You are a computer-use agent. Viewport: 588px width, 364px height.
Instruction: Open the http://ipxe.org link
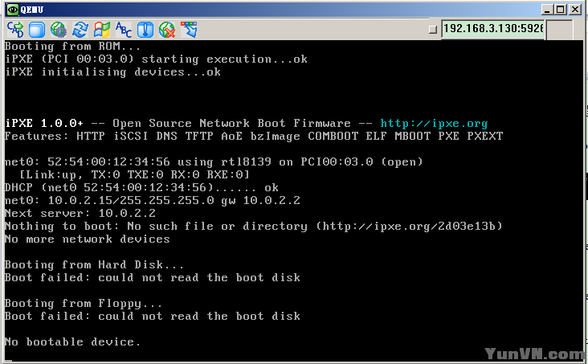[434, 124]
